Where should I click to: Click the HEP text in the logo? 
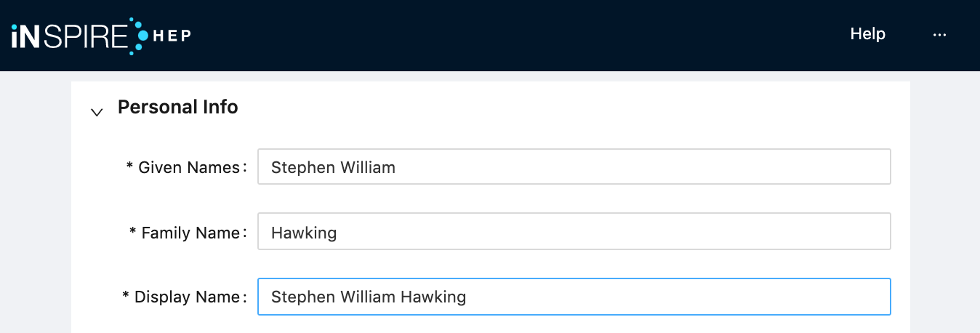point(172,35)
